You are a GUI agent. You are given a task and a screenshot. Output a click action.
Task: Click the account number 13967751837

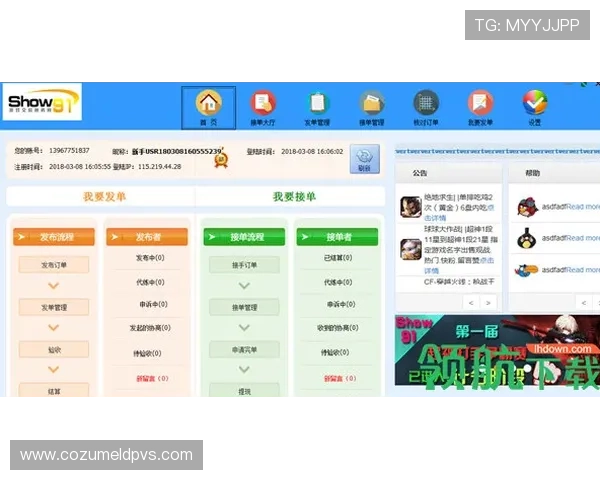[69, 150]
